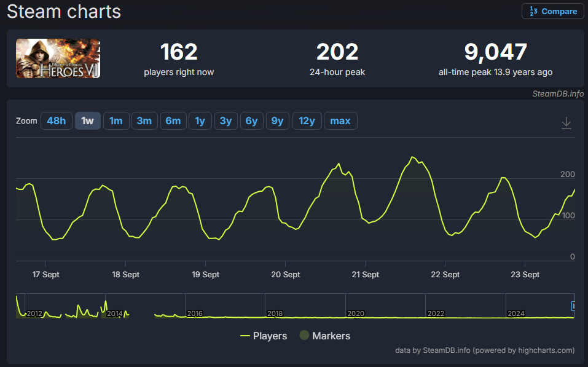588x367 pixels.
Task: Click the 2022 label in navigator timeline
Action: click(x=436, y=314)
